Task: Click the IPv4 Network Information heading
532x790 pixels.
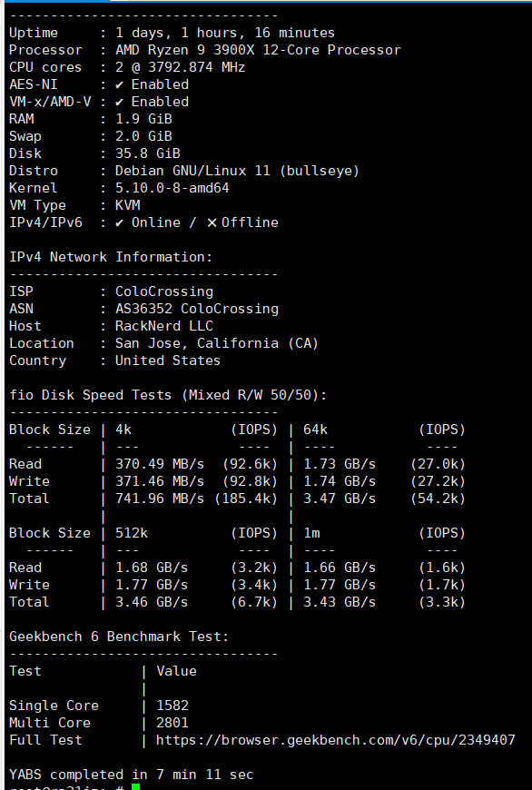Action: tap(111, 257)
